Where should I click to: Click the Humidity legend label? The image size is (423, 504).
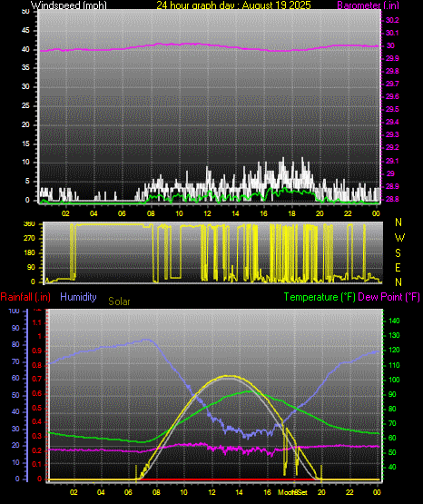point(78,297)
